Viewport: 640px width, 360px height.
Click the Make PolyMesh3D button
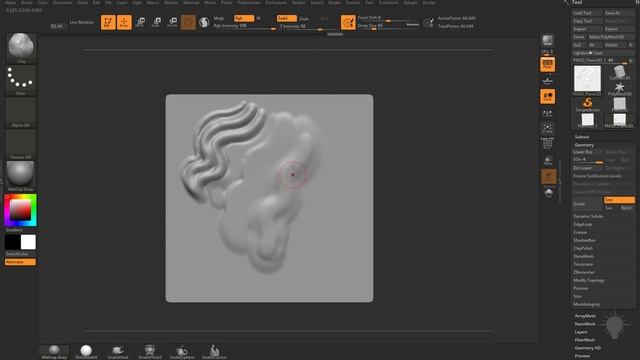pos(611,37)
